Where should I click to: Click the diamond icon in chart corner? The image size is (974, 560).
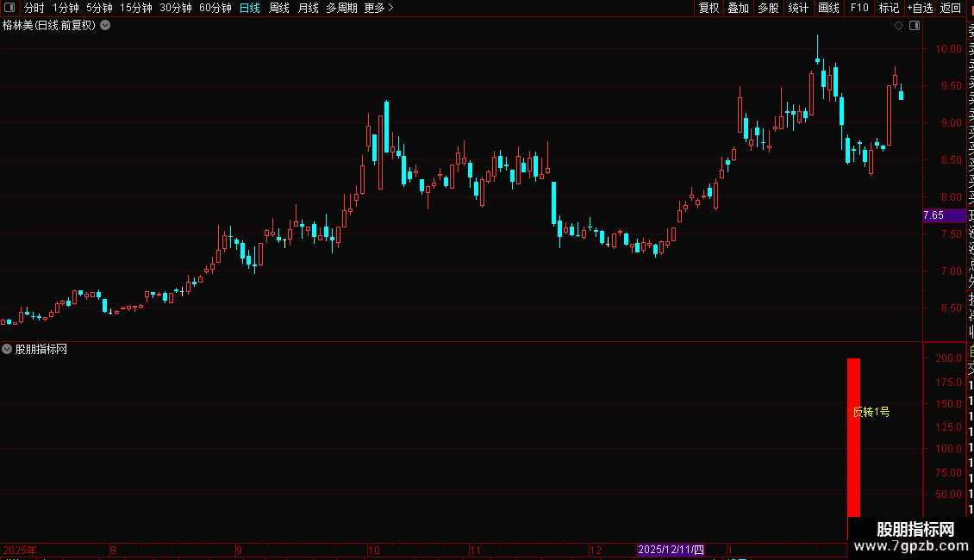(x=898, y=26)
